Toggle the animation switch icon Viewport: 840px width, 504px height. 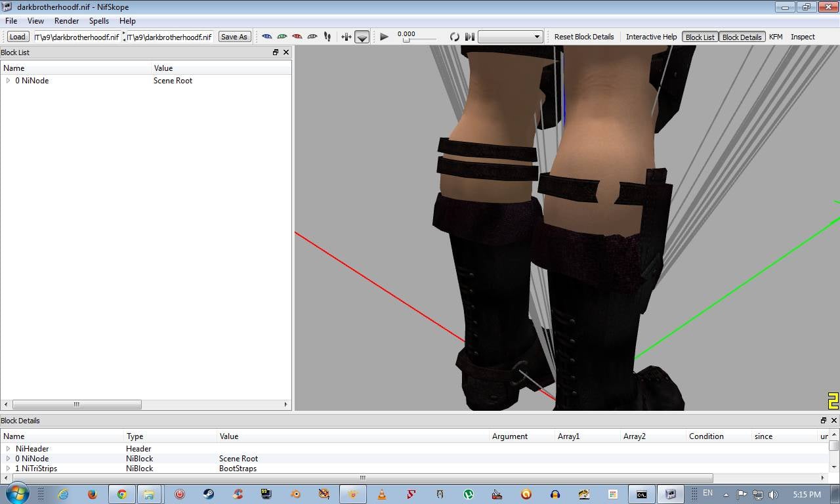[470, 37]
